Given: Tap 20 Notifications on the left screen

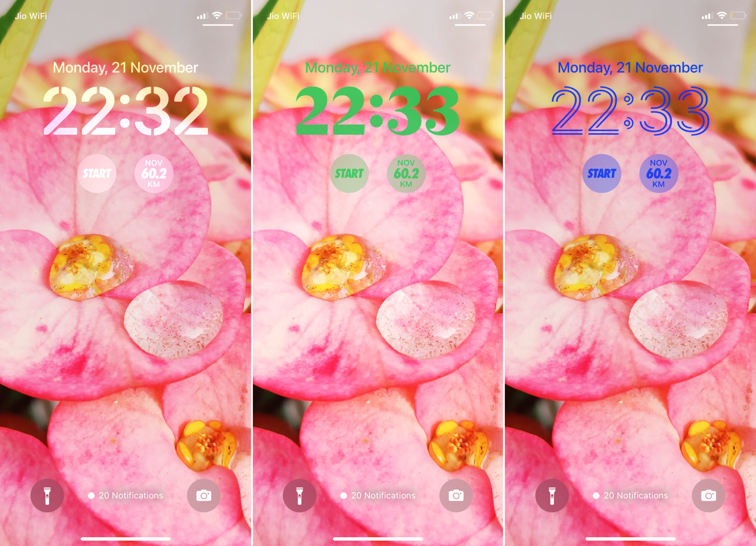Looking at the screenshot, I should pyautogui.click(x=126, y=495).
